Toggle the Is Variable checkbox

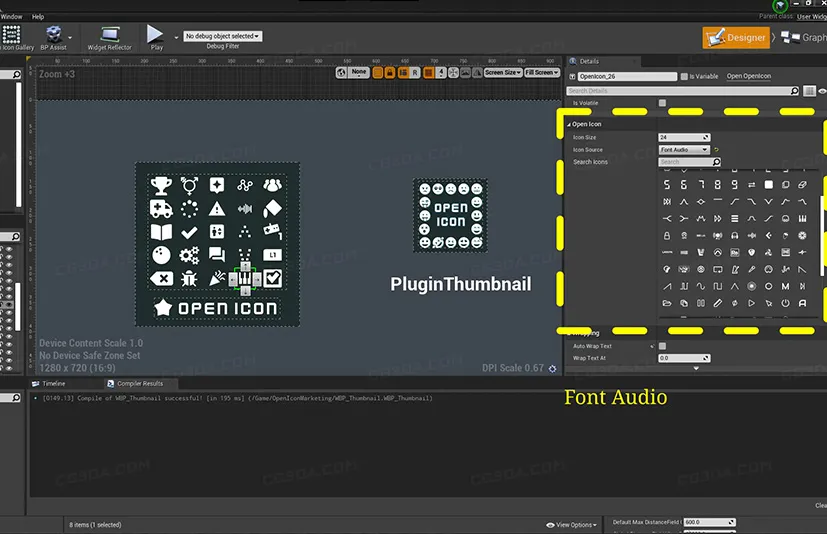click(685, 77)
